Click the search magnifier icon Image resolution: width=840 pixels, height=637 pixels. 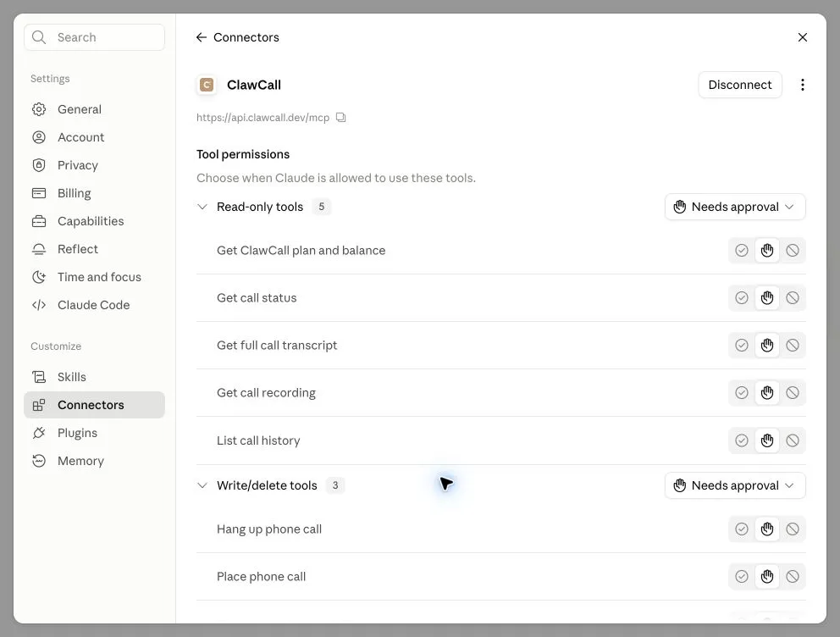pyautogui.click(x=39, y=37)
